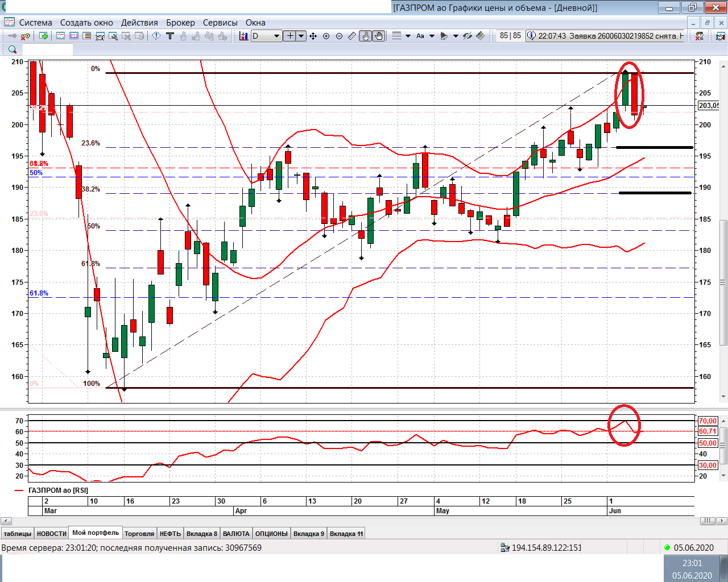Click the 203,05 current price label
Screen dimensions: 728x582
709,105
